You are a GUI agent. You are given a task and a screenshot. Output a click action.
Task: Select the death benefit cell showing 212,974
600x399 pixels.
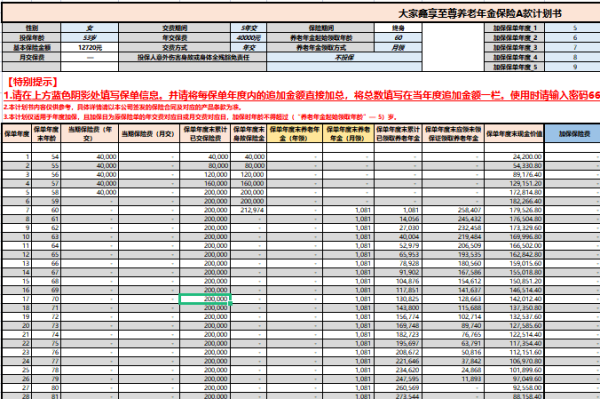tap(249, 210)
